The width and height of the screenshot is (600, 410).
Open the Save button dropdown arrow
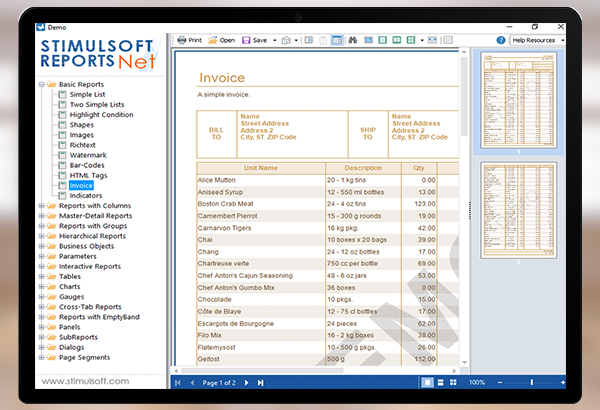[x=274, y=40]
